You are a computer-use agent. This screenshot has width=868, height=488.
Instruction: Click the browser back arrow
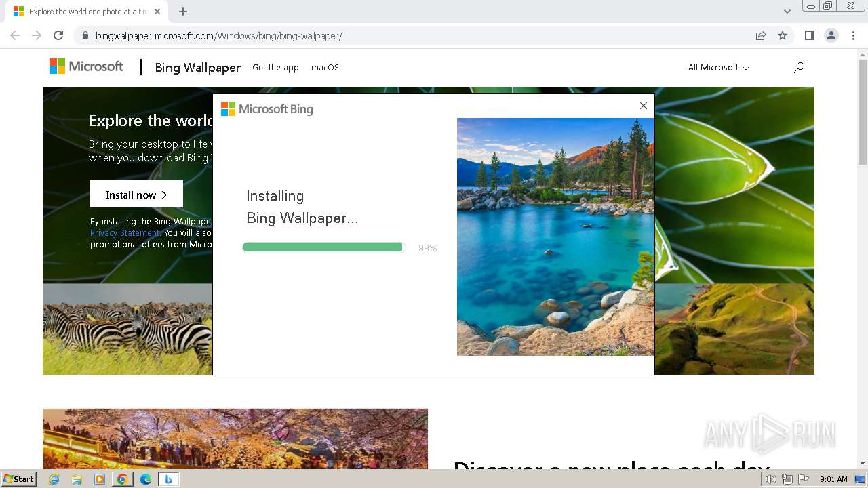[x=15, y=35]
